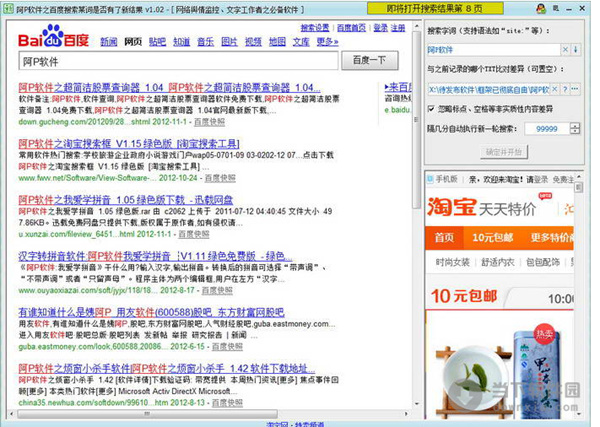Click the 淘宝网 link at bottom
600x427 pixels.
pos(277,424)
